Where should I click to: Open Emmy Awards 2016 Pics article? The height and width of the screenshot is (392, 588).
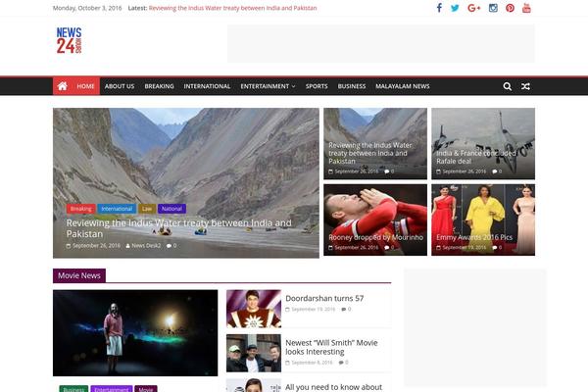pos(474,237)
